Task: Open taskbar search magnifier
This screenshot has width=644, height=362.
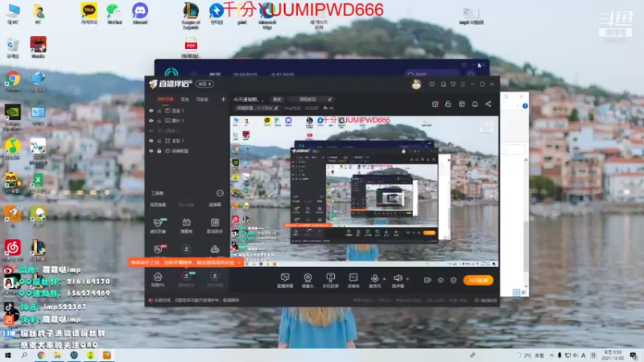Action: [x=24, y=356]
